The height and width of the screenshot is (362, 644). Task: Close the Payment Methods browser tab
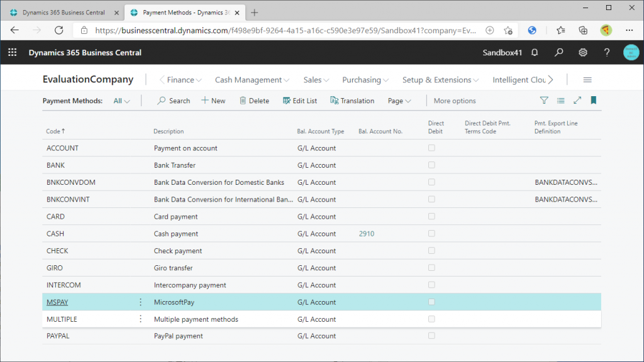pos(237,13)
